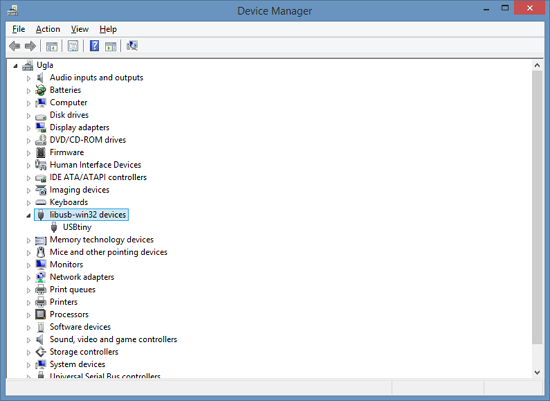Click the Ugla computer root icon

tap(28, 65)
